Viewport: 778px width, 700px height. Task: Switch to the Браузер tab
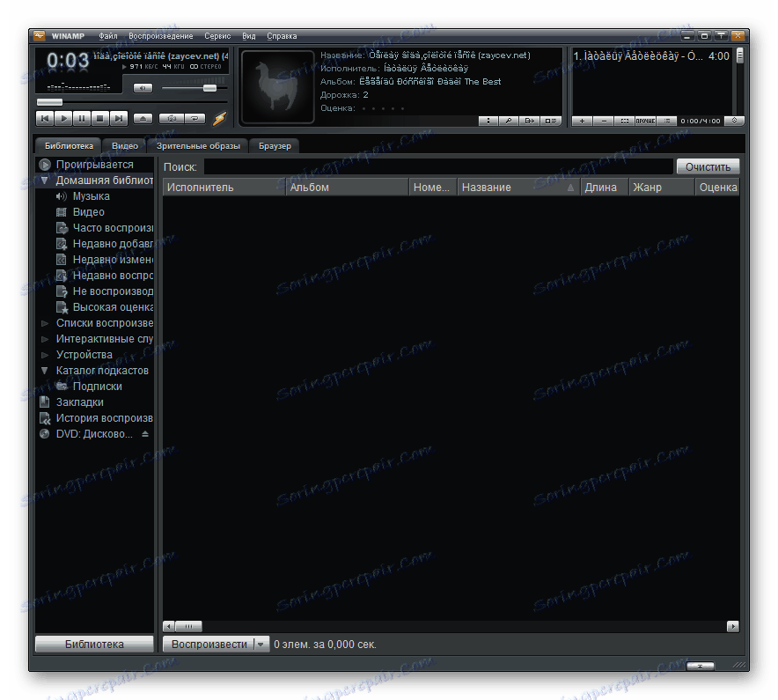tap(275, 146)
